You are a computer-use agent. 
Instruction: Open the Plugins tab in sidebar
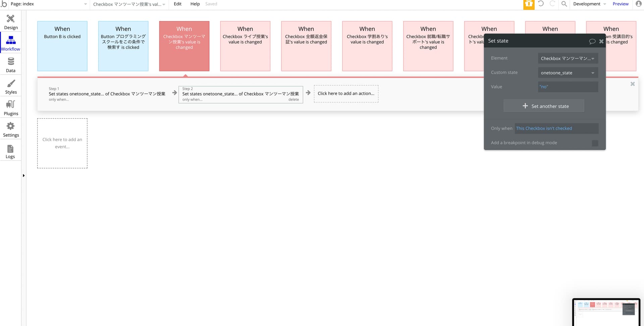11,108
